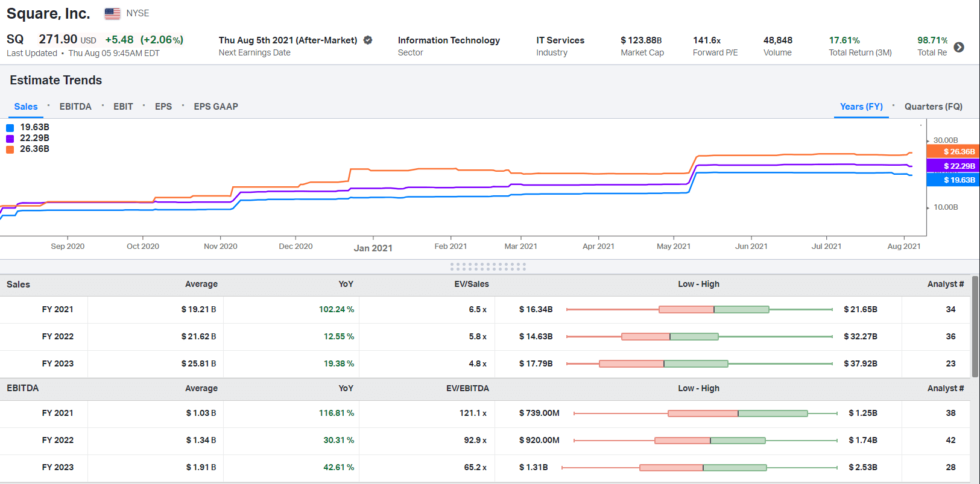
Task: Click the 6.5 x EV/Sales value
Action: 478,309
